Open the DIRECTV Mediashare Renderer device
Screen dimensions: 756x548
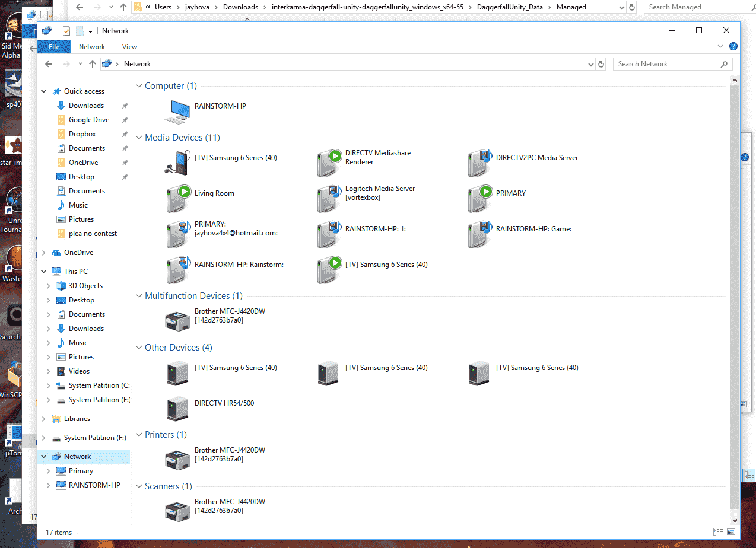click(330, 163)
